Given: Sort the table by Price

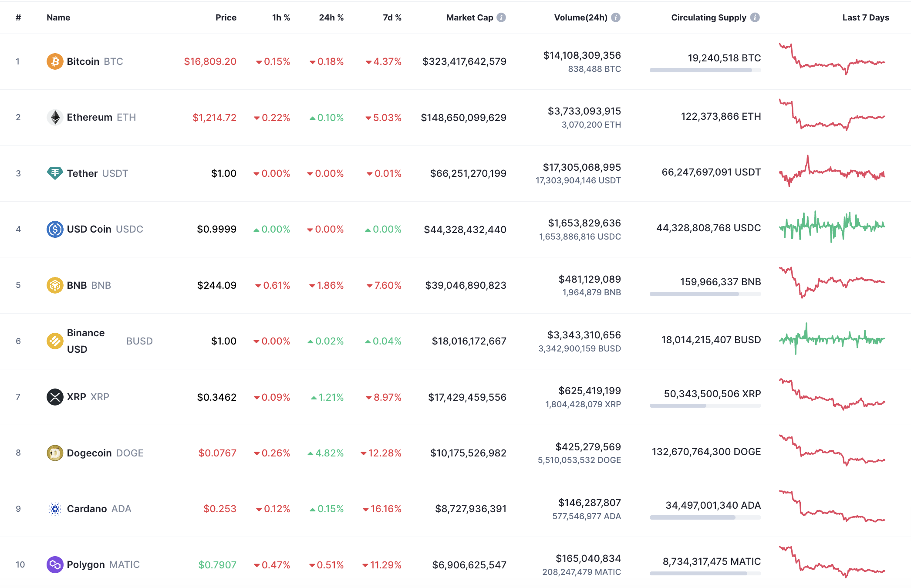Looking at the screenshot, I should tap(226, 17).
